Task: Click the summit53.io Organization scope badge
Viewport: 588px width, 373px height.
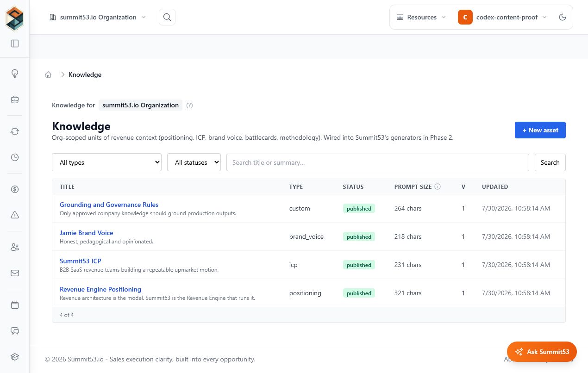Action: [140, 105]
